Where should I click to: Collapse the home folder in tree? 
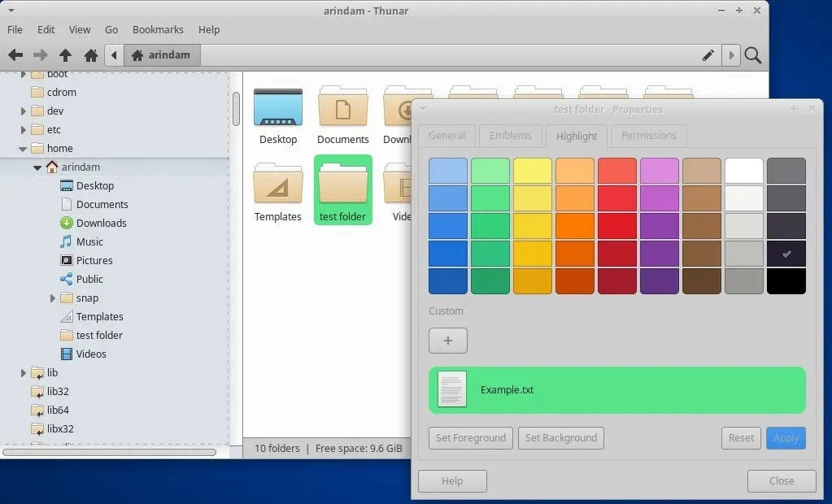tap(23, 149)
